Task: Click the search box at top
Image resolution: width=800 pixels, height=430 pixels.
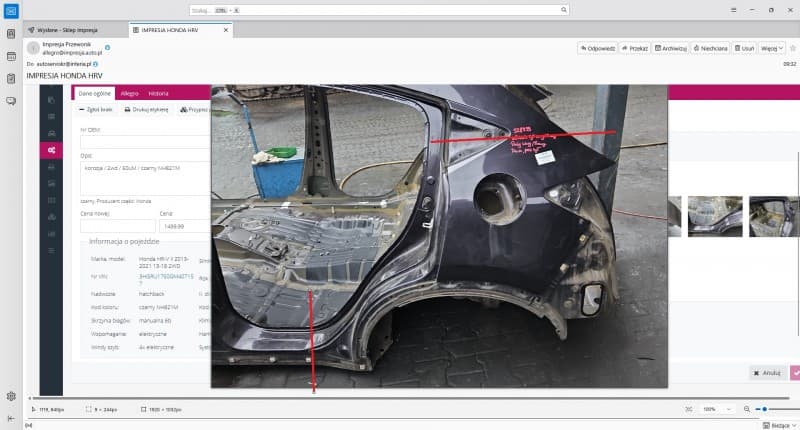Action: tap(379, 10)
